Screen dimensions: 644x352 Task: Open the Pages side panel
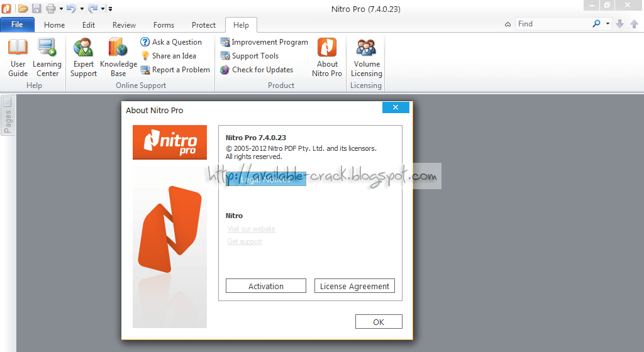(x=8, y=115)
